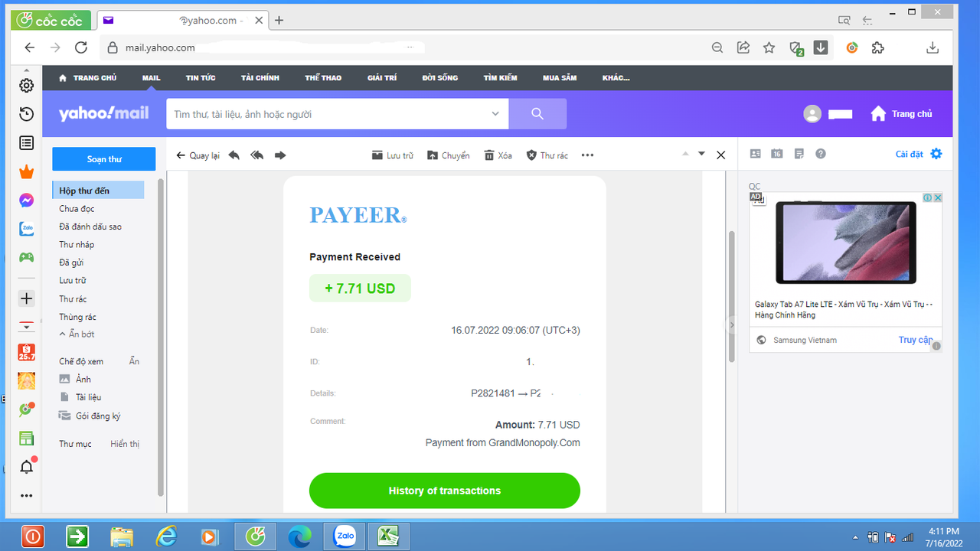This screenshot has height=551, width=980.
Task: Open sidebar more options ellipsis
Action: pyautogui.click(x=26, y=496)
